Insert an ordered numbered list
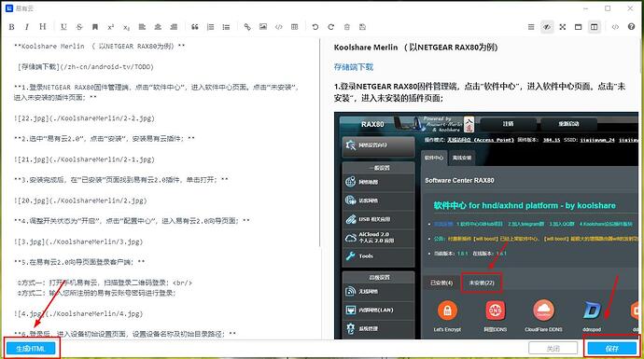The height and width of the screenshot is (359, 644). (x=210, y=27)
